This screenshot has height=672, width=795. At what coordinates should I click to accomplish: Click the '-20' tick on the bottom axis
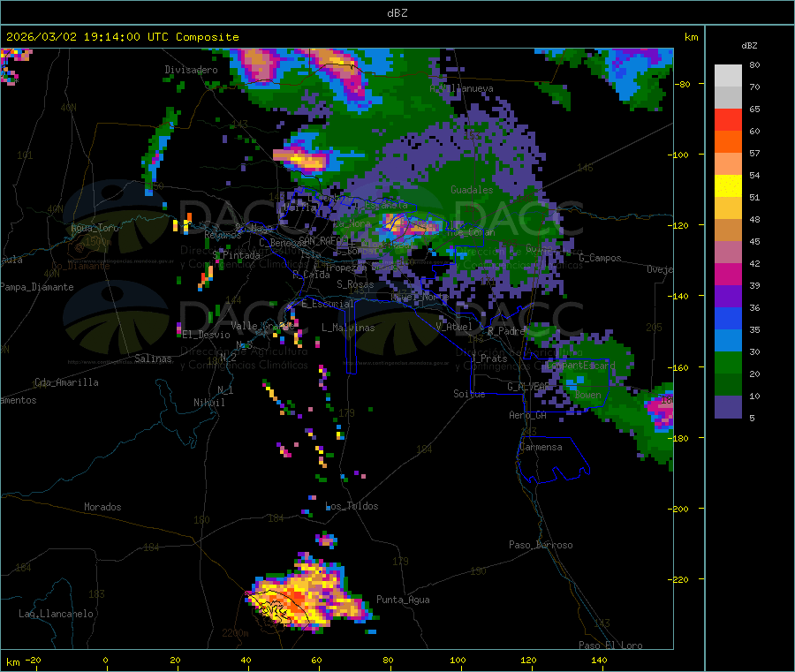coord(34,660)
